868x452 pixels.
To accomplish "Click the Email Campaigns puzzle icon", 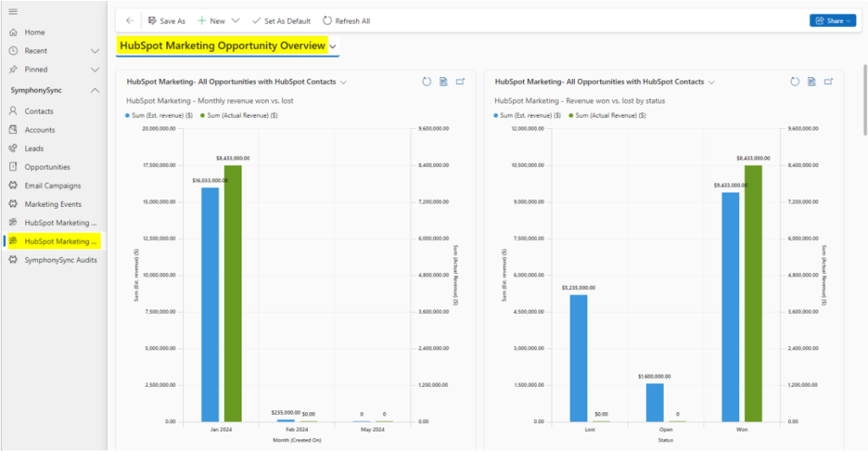I will point(14,185).
